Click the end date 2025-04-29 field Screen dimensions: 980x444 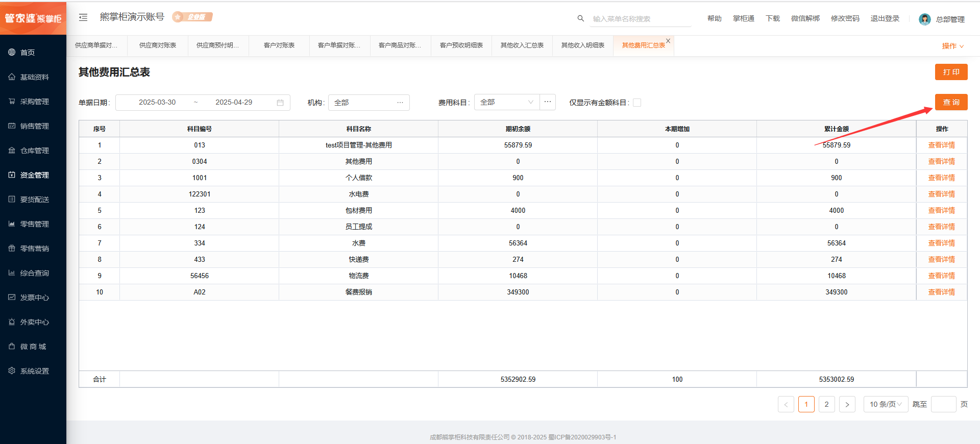[234, 103]
